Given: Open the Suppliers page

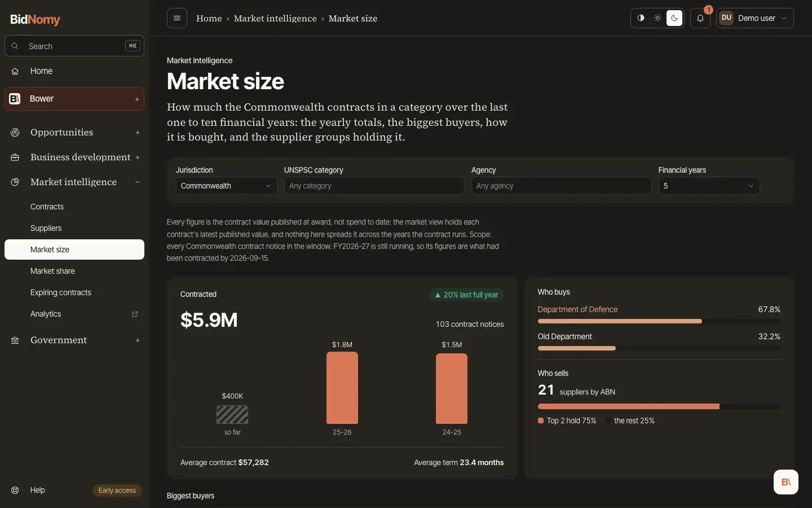Looking at the screenshot, I should pos(74,228).
